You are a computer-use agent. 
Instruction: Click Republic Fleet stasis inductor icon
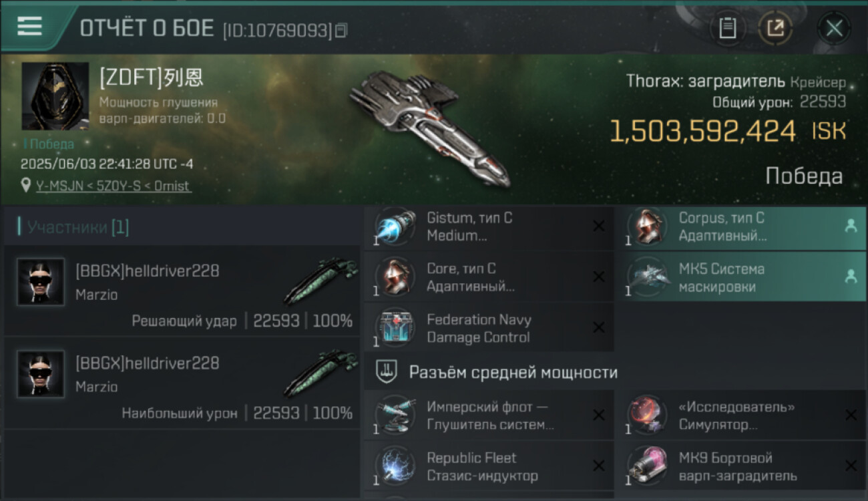pos(395,466)
